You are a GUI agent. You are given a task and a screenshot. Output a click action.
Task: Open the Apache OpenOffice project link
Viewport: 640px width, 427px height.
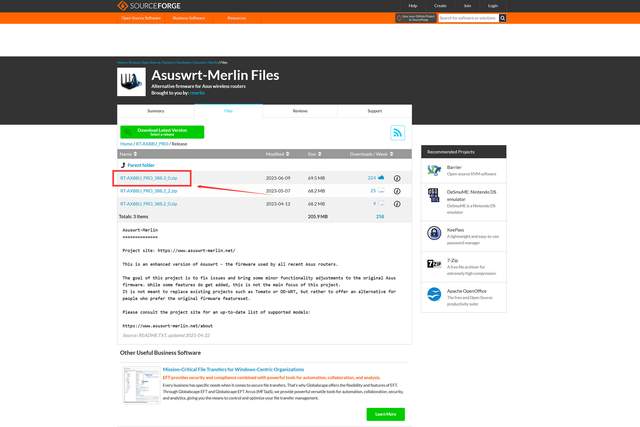[467, 291]
